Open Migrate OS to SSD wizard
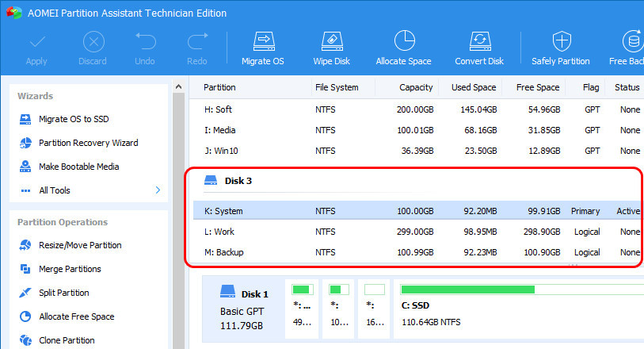Viewport: 644px width, 349px height. [74, 119]
